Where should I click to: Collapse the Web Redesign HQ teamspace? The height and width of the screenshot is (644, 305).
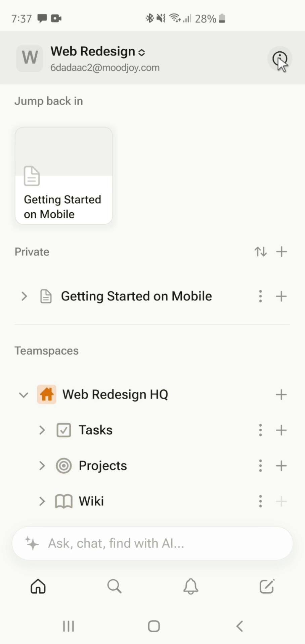coord(24,394)
